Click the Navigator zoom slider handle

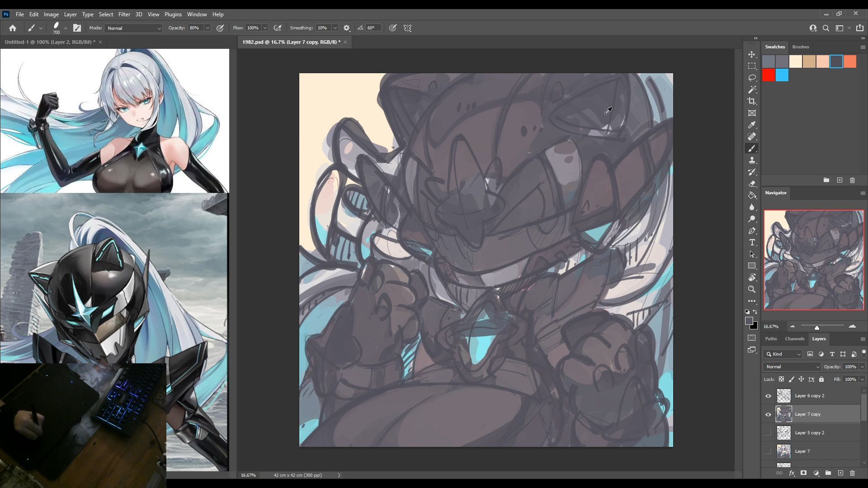click(817, 328)
